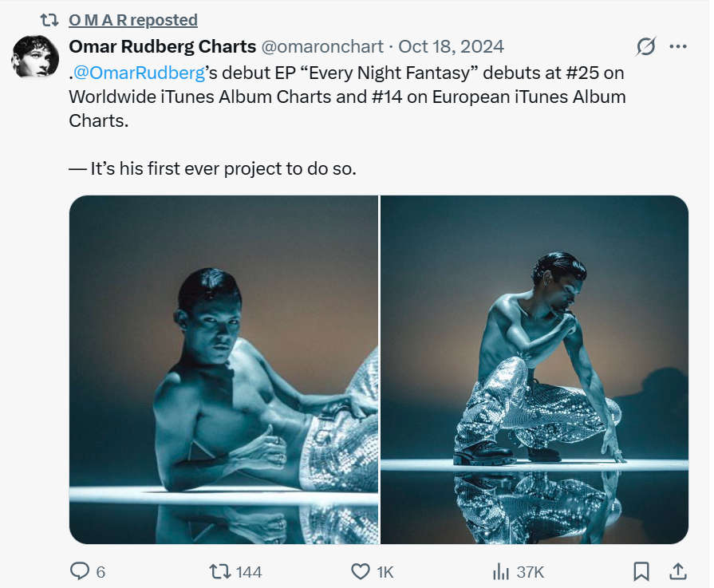The image size is (714, 588).
Task: Click the reply speech bubble icon
Action: (x=80, y=571)
